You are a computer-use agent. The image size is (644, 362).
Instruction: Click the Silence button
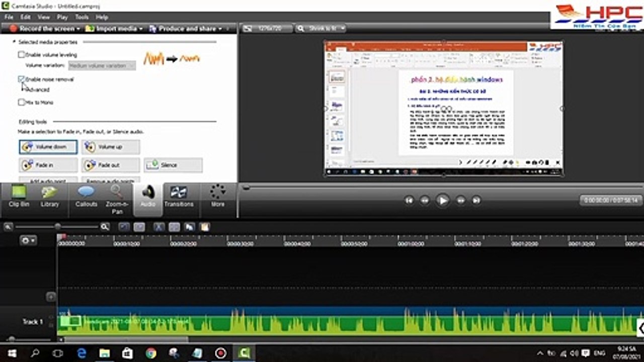pyautogui.click(x=173, y=165)
